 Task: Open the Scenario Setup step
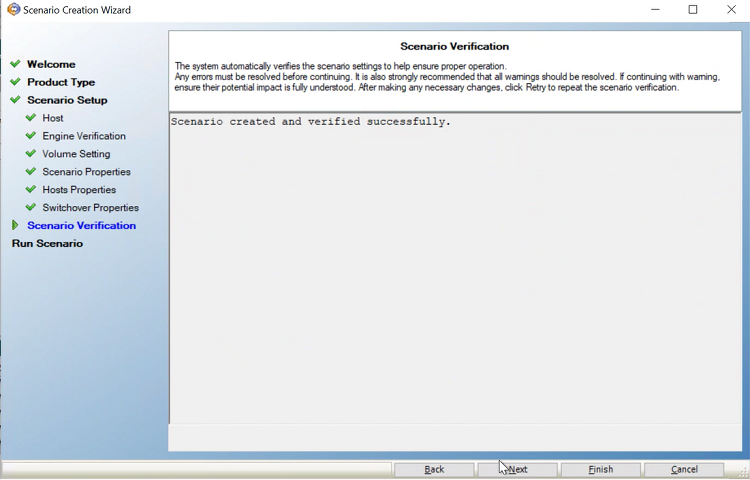67,100
